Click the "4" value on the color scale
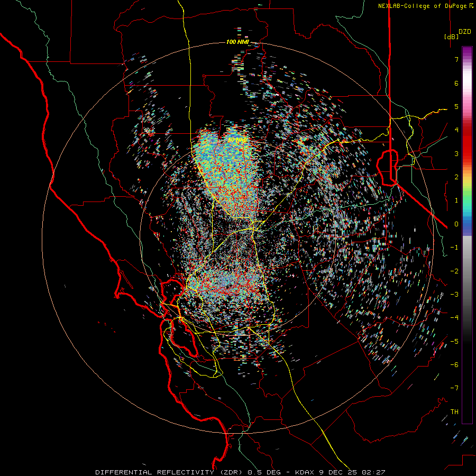The height and width of the screenshot is (476, 476). [456, 130]
